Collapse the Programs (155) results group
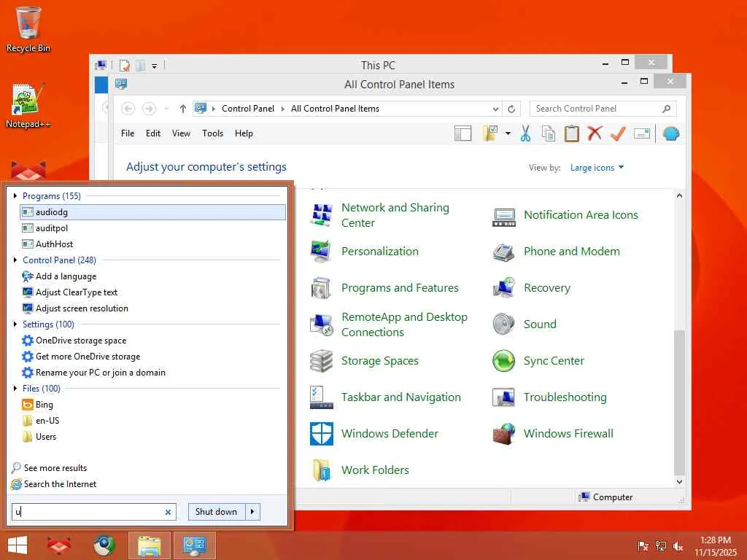 pyautogui.click(x=15, y=195)
